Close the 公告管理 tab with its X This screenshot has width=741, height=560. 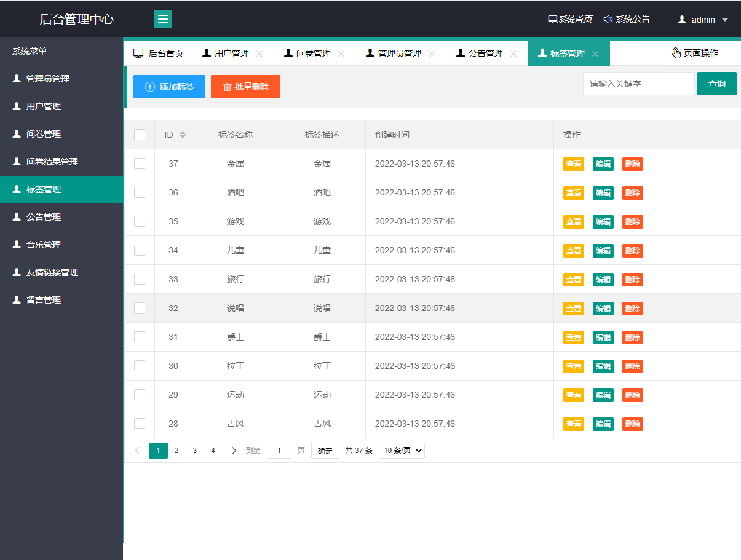coord(513,54)
